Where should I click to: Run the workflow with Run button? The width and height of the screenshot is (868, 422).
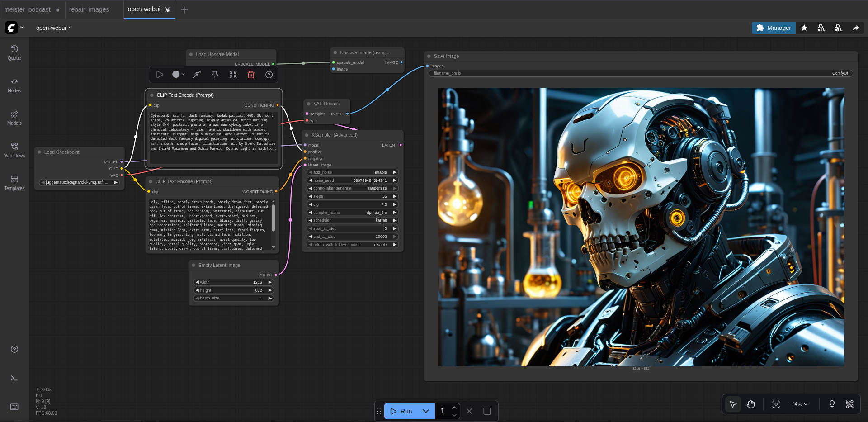tap(402, 411)
